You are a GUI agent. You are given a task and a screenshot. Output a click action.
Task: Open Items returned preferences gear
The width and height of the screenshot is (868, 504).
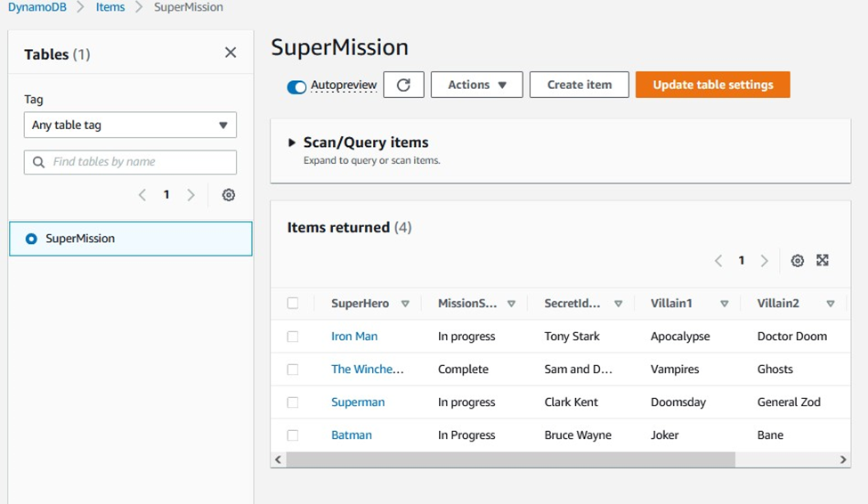797,260
